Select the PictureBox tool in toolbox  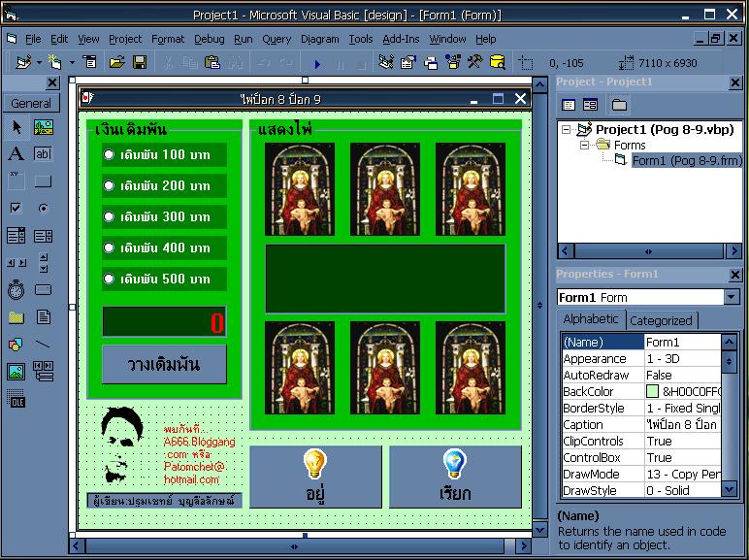44,127
